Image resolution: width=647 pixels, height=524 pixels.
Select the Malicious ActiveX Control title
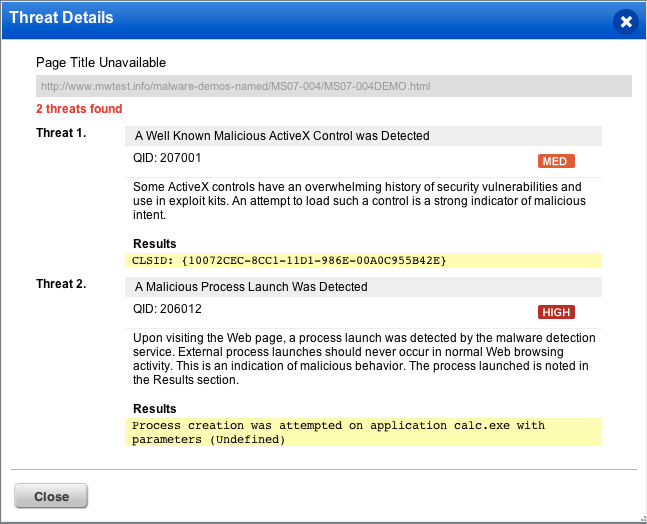(x=282, y=136)
